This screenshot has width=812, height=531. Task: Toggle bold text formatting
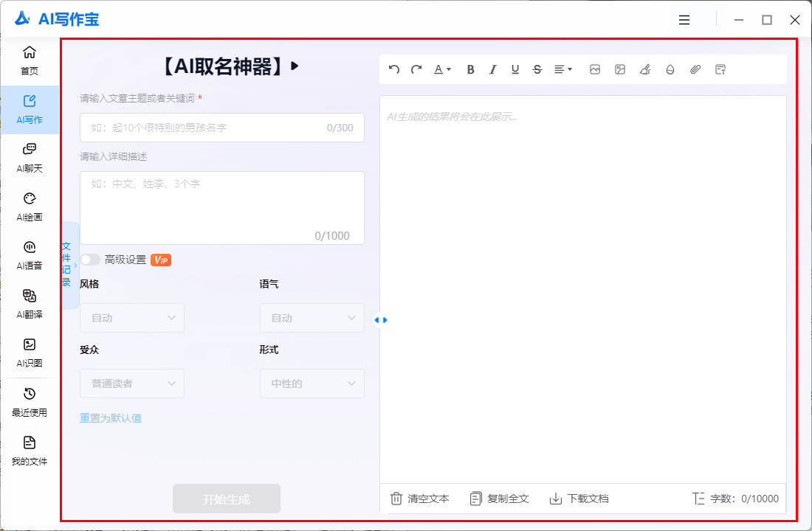tap(471, 69)
